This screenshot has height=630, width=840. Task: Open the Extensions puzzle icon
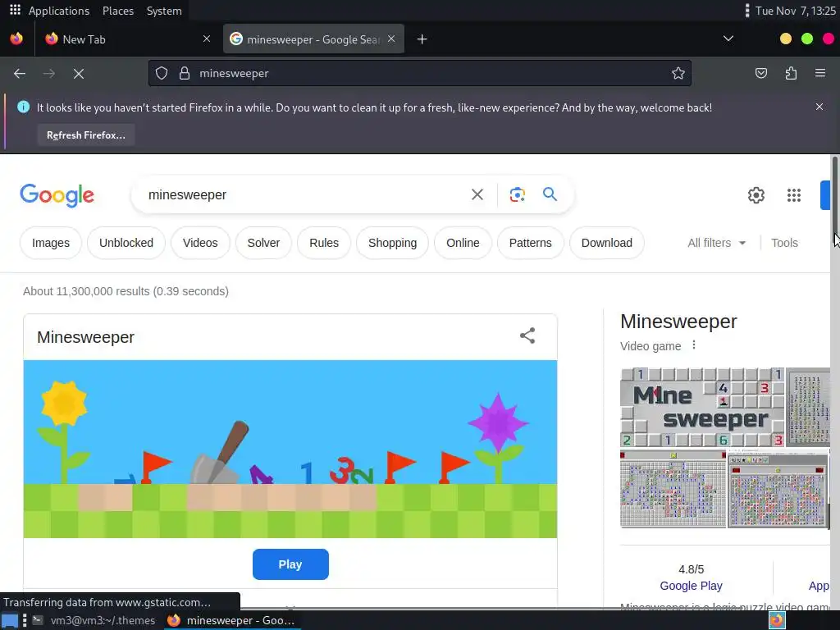click(791, 73)
